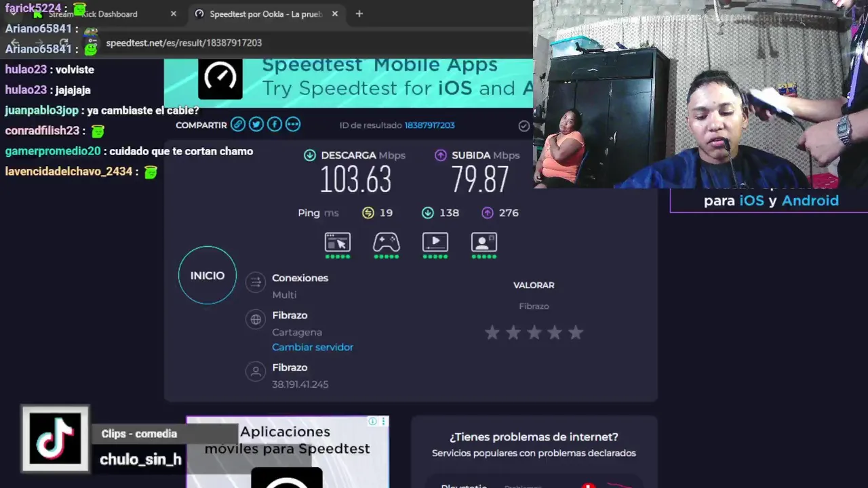Viewport: 868px width, 488px height.
Task: Open result ID 18387917203 link
Action: 429,125
